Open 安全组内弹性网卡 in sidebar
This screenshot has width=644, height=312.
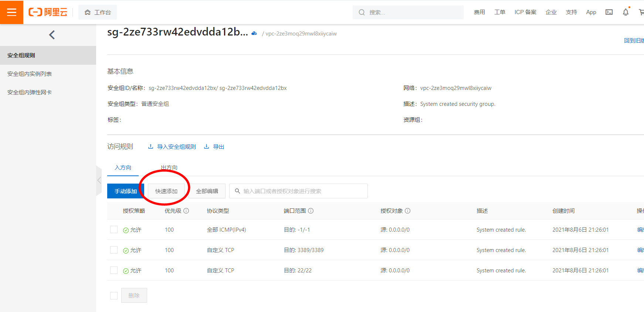pyautogui.click(x=48, y=92)
